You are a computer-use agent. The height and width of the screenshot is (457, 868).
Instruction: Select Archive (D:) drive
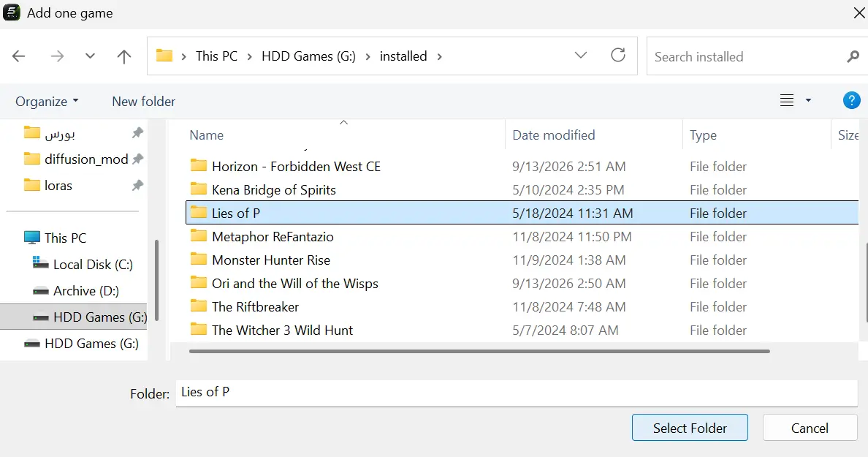(x=76, y=291)
